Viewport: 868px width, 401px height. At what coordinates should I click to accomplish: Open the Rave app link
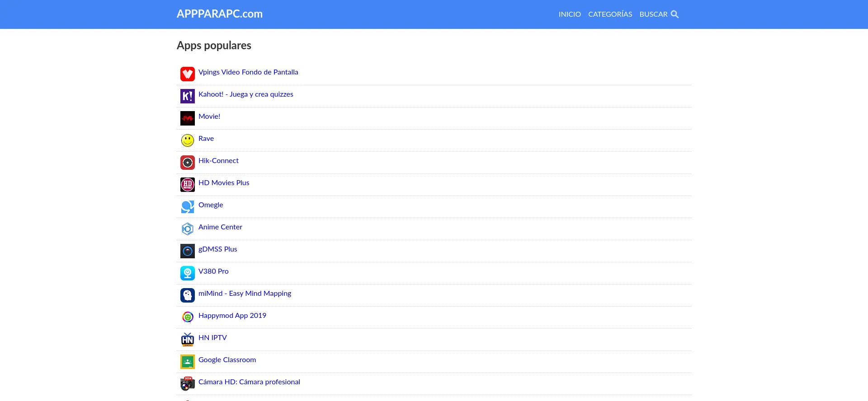click(x=206, y=139)
